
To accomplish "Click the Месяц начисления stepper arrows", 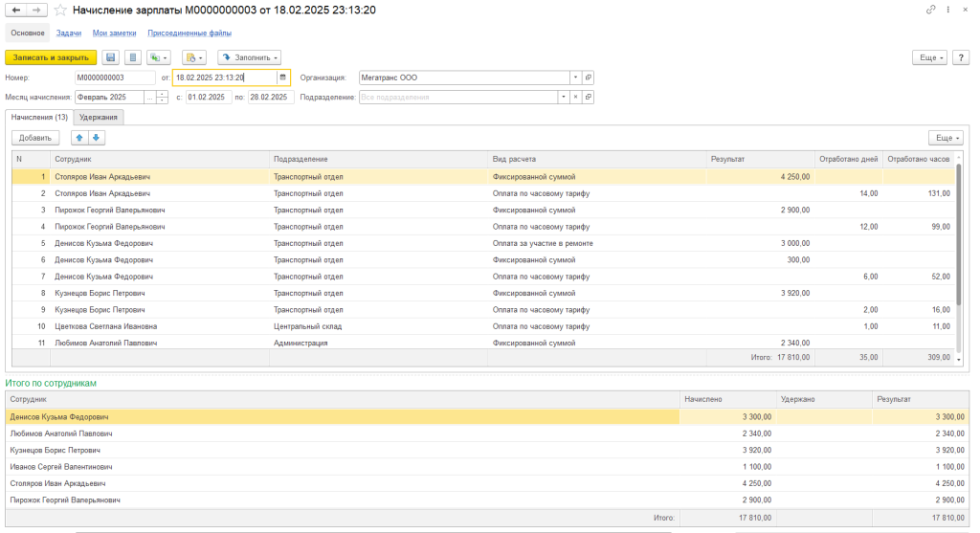I will click(162, 97).
